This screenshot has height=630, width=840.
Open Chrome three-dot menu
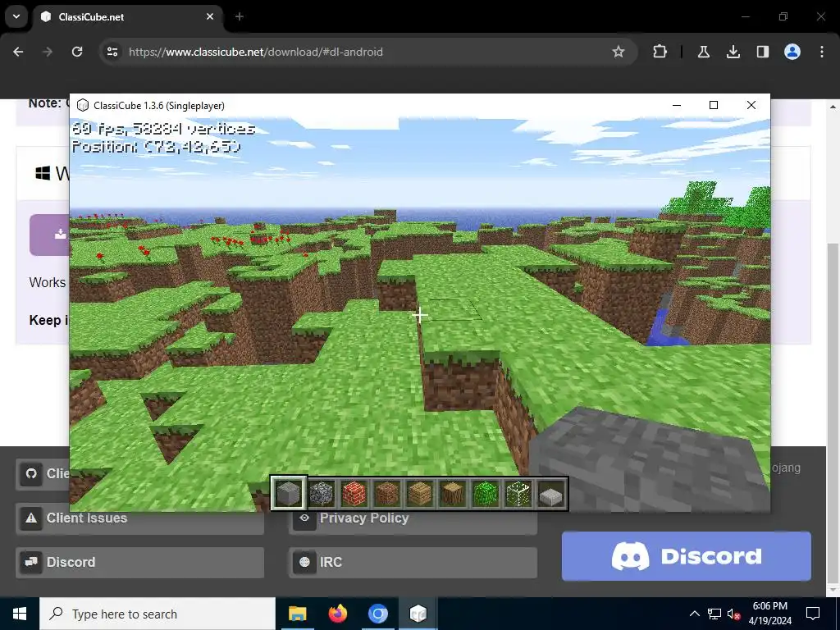(822, 52)
